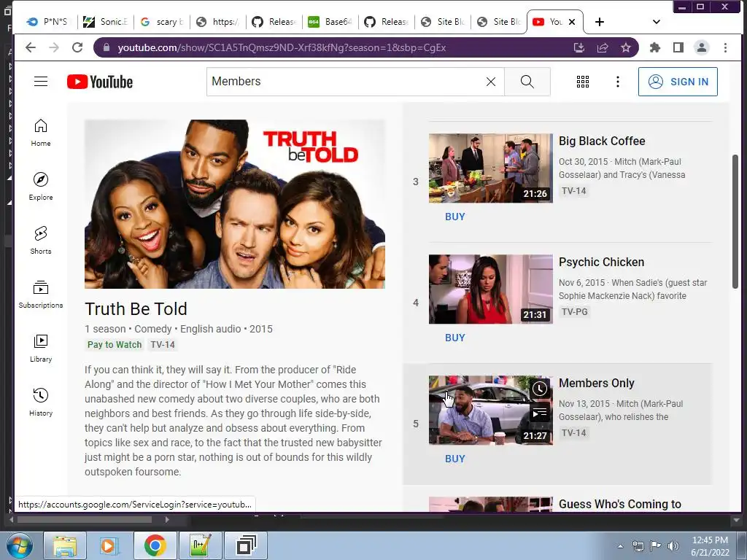Viewport: 747px width, 560px height.
Task: Go to the YouTube logo home link
Action: 100,82
